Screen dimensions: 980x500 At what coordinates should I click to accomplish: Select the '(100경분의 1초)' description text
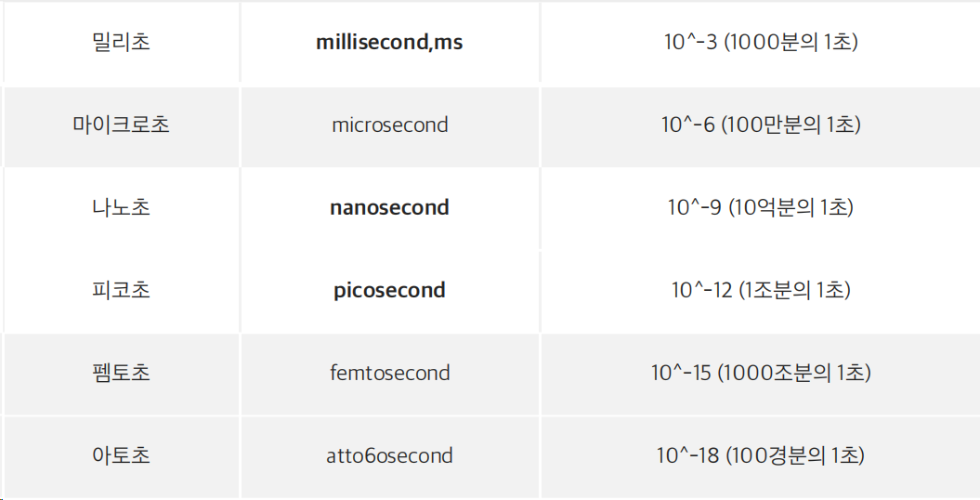pyautogui.click(x=795, y=455)
